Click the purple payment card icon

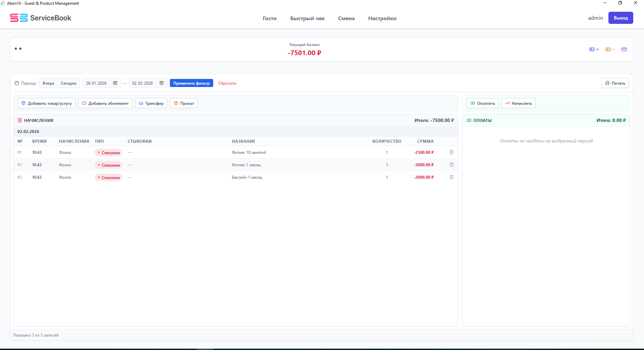pyautogui.click(x=624, y=49)
